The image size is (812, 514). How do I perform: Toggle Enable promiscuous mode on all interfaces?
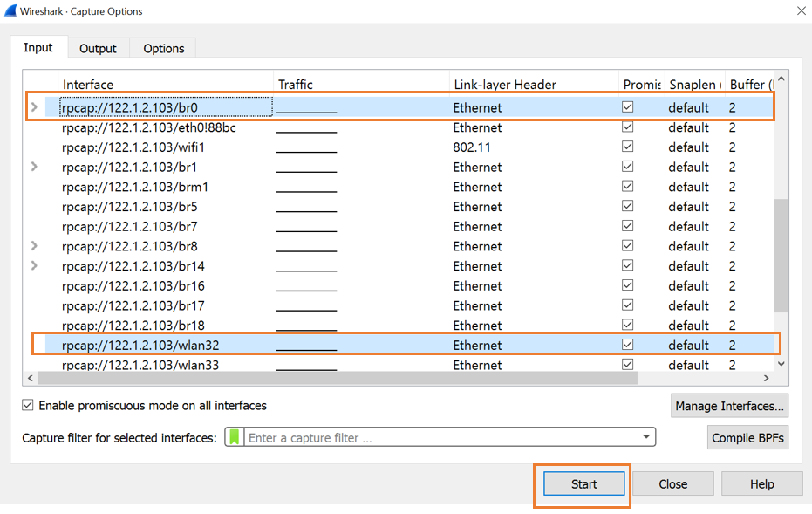pyautogui.click(x=27, y=405)
